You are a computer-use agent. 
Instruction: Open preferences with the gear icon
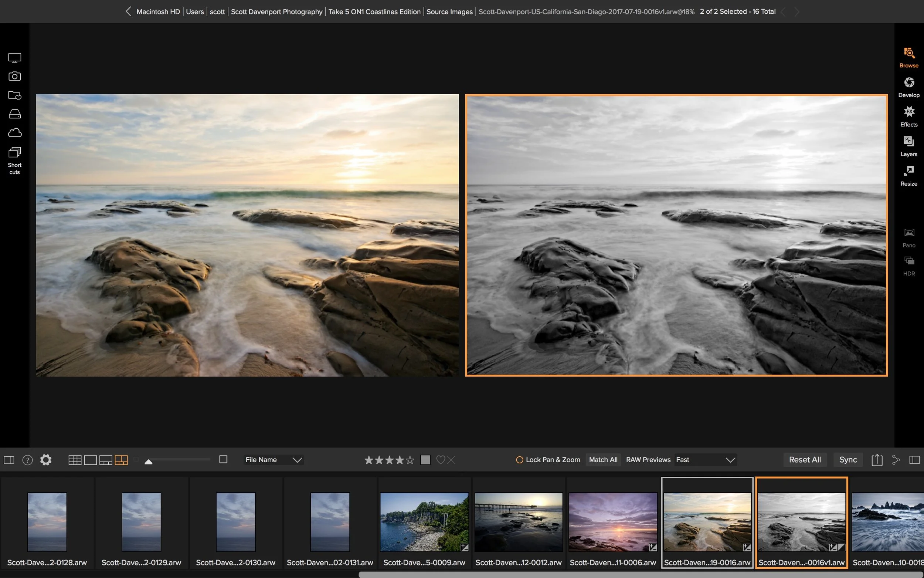46,460
